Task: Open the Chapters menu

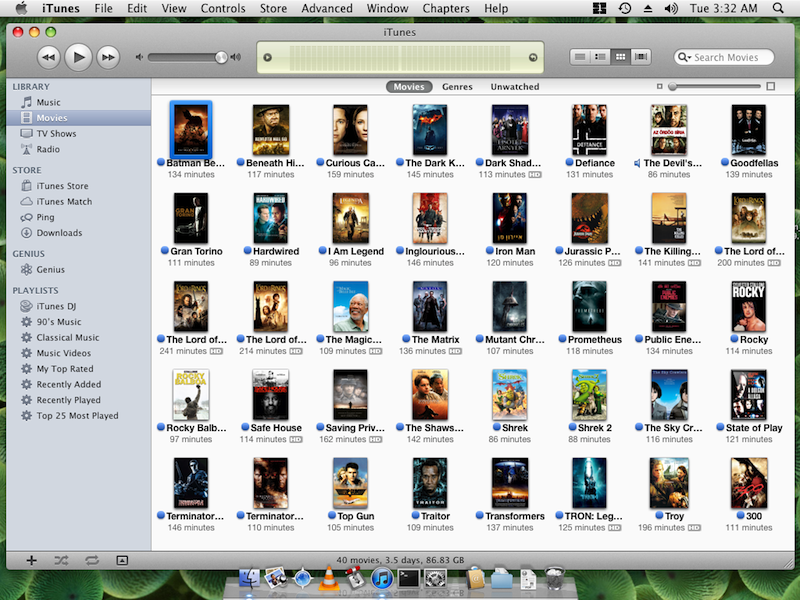Action: click(x=446, y=8)
